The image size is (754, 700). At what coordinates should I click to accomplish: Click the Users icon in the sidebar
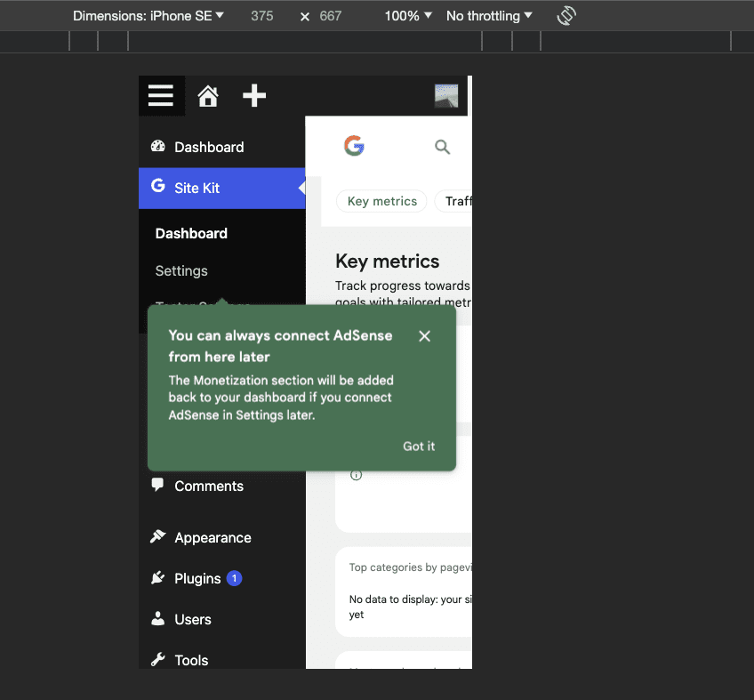click(159, 618)
